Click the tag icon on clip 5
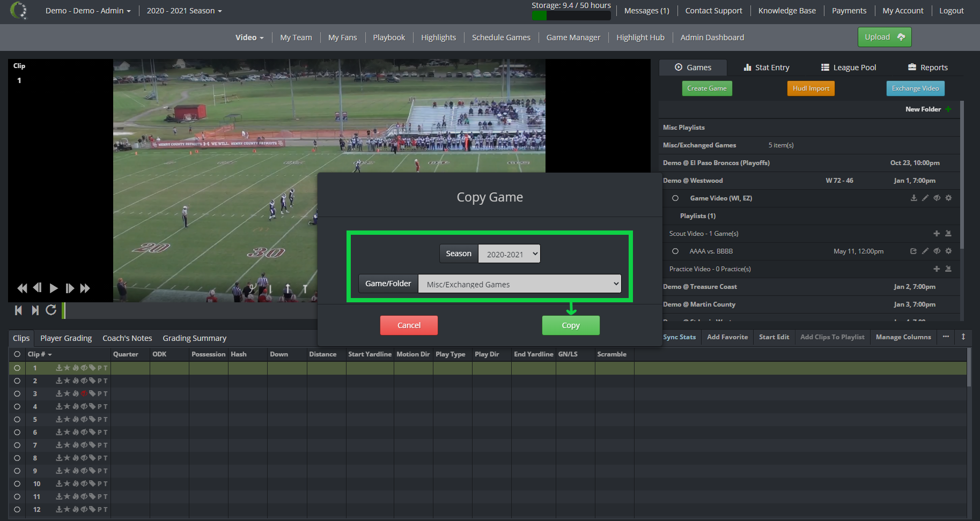Screen dimensions: 980x521 point(92,419)
